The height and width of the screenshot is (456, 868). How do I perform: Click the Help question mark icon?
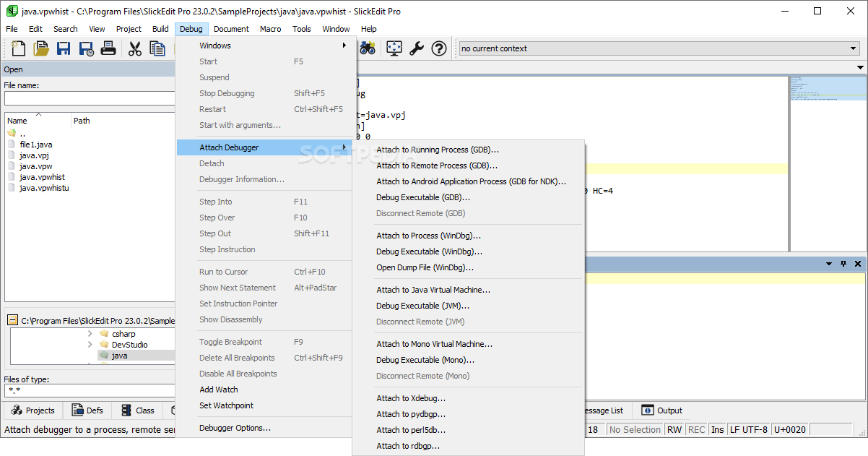pos(438,48)
